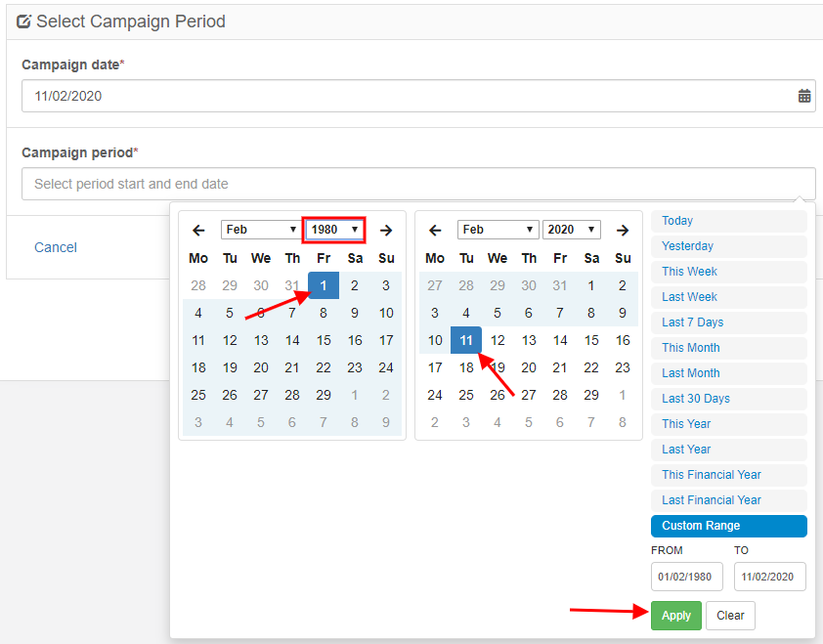823x644 pixels.
Task: Click the Cancel link
Action: pyautogui.click(x=56, y=247)
